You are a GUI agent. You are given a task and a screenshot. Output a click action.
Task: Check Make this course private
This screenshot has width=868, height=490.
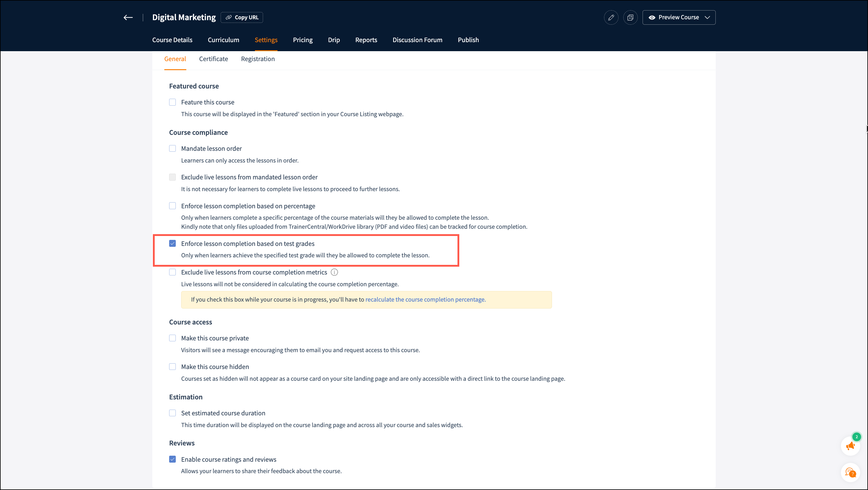[172, 338]
